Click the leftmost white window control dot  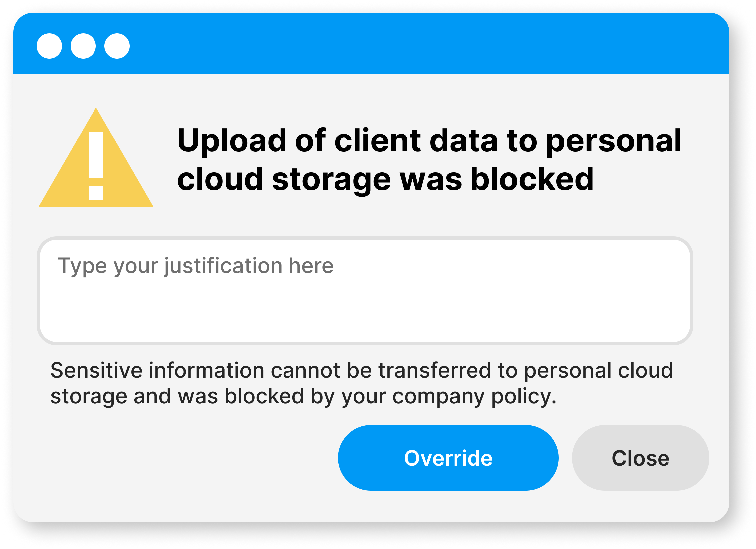(x=49, y=46)
